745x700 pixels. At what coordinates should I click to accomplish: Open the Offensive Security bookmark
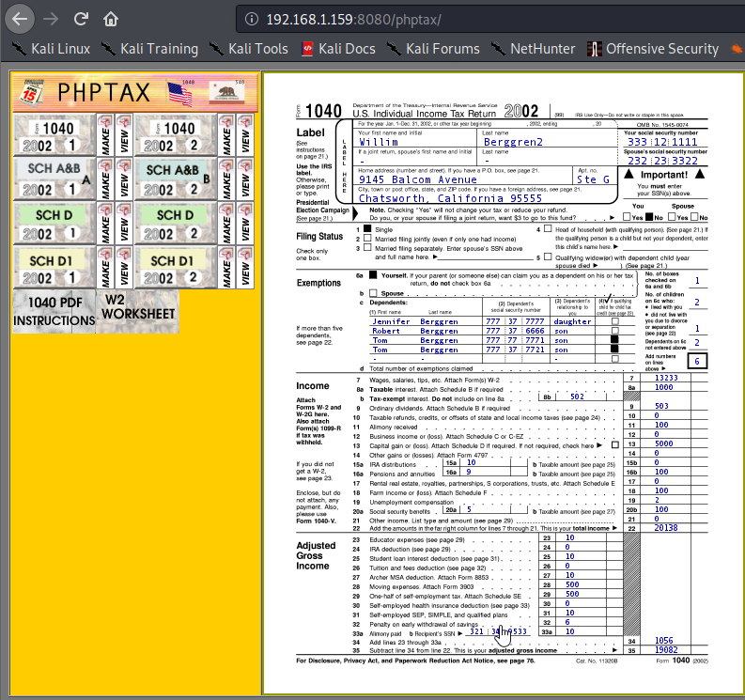click(653, 49)
